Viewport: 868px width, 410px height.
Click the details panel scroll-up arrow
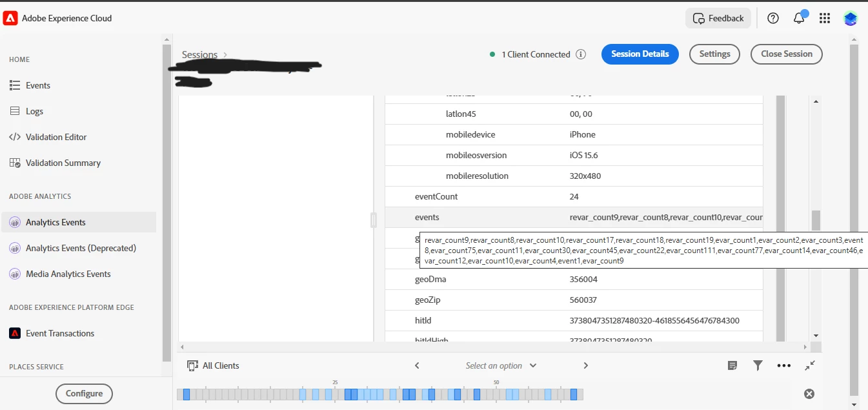pyautogui.click(x=816, y=101)
